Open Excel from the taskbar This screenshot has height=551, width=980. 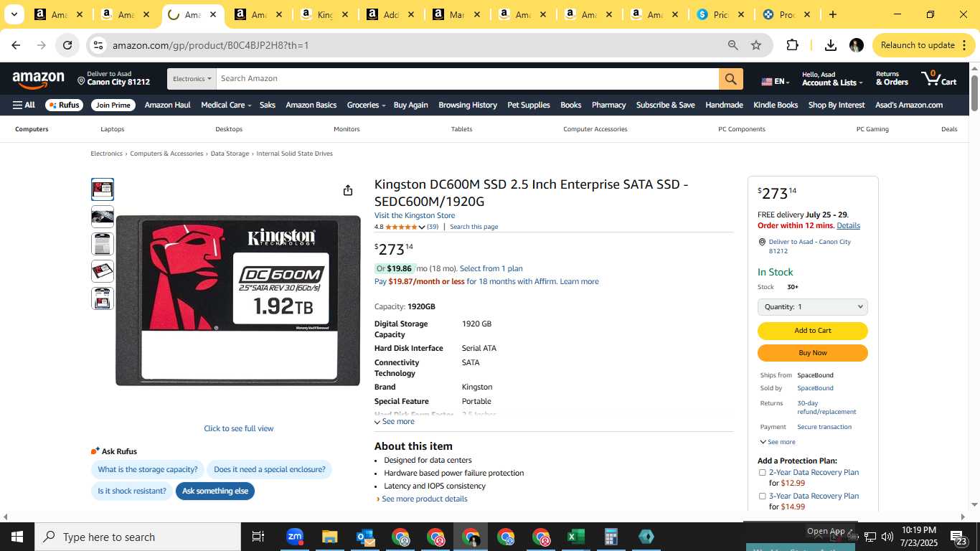pos(575,537)
